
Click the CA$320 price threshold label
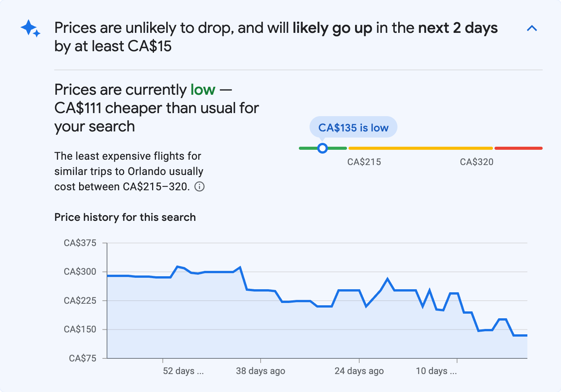[x=476, y=162]
